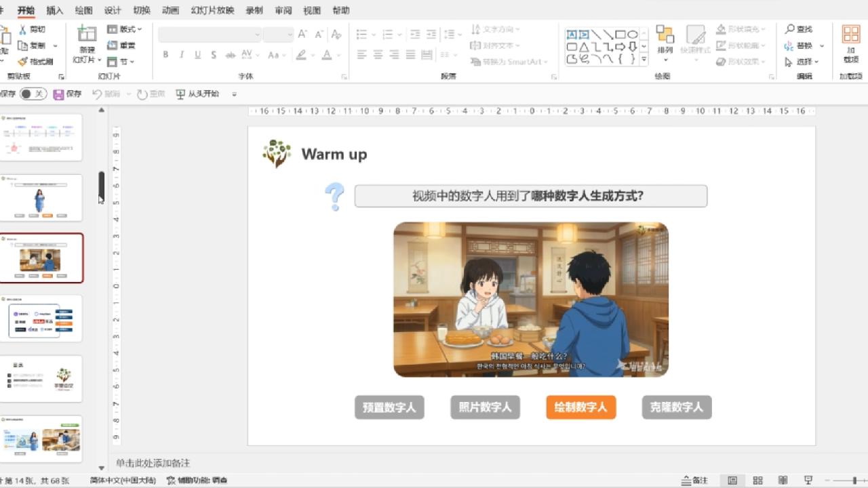Toggle justify text alignment
This screenshot has height=488, width=868.
pos(410,55)
